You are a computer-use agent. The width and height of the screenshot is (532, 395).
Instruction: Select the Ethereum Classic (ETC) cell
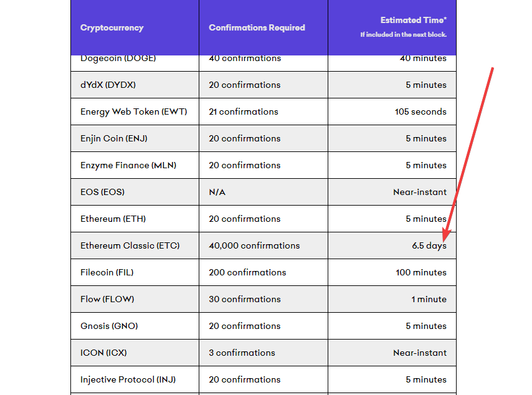pos(130,245)
